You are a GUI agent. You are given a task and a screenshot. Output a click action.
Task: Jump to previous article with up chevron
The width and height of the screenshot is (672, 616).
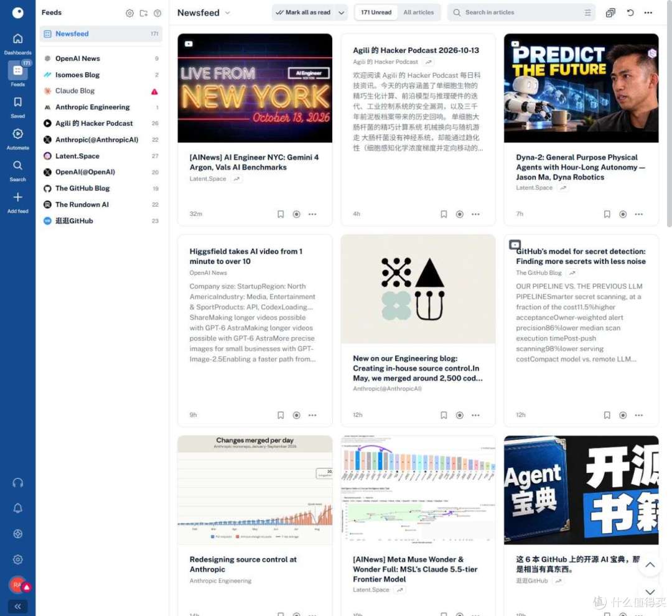650,564
